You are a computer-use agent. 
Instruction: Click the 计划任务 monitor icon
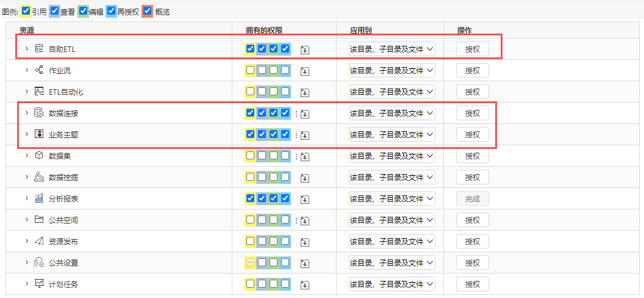pos(39,284)
